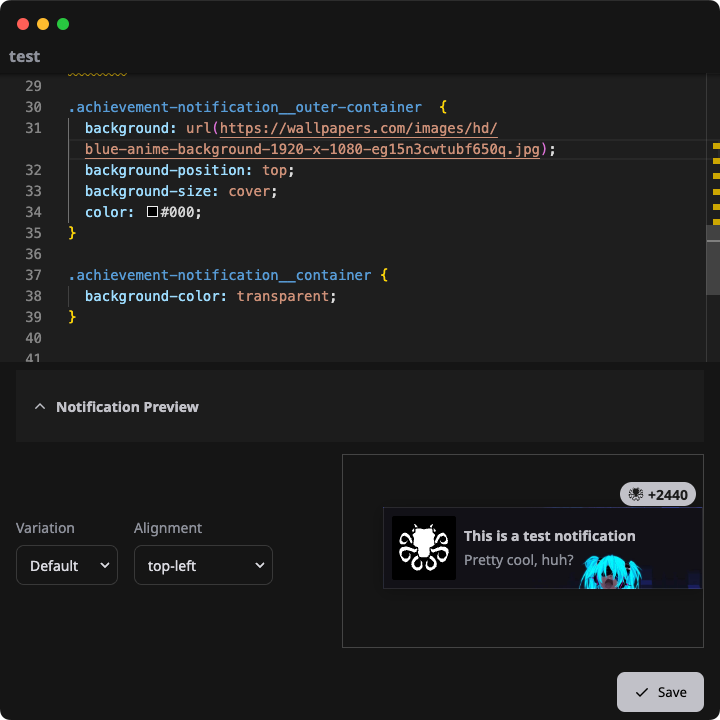Viewport: 720px width, 720px height.
Task: Click the small icon beside +2440
Action: 636,494
